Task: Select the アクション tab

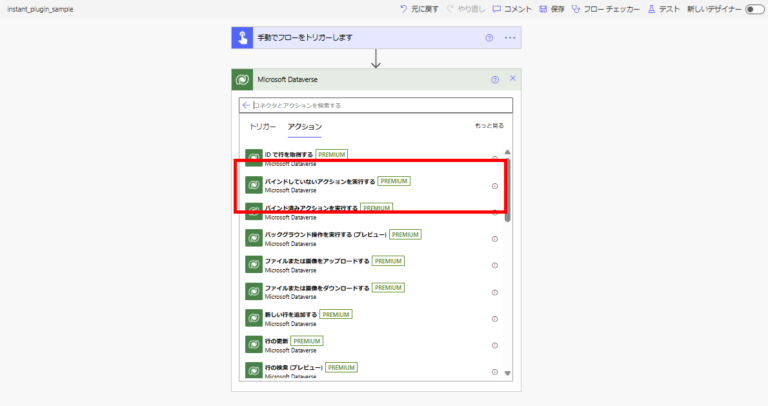Action: (305, 127)
